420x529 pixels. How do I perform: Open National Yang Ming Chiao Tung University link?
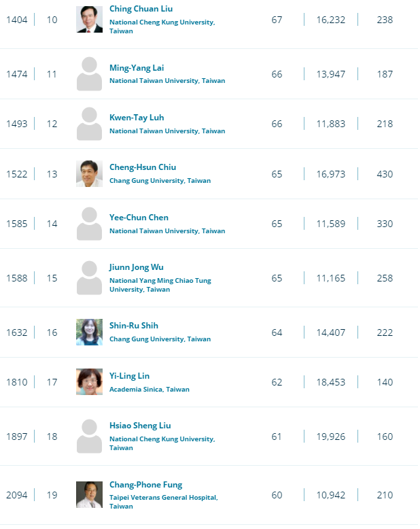click(160, 285)
